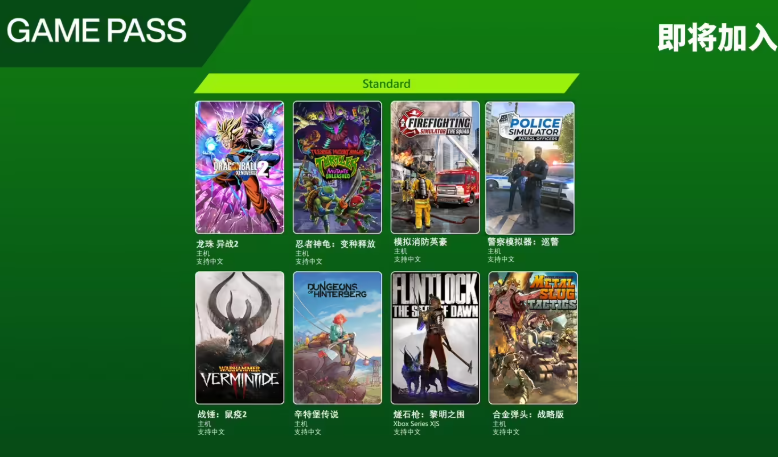
Task: Select the Warhammer Vermintide 2 cover
Action: tap(240, 337)
